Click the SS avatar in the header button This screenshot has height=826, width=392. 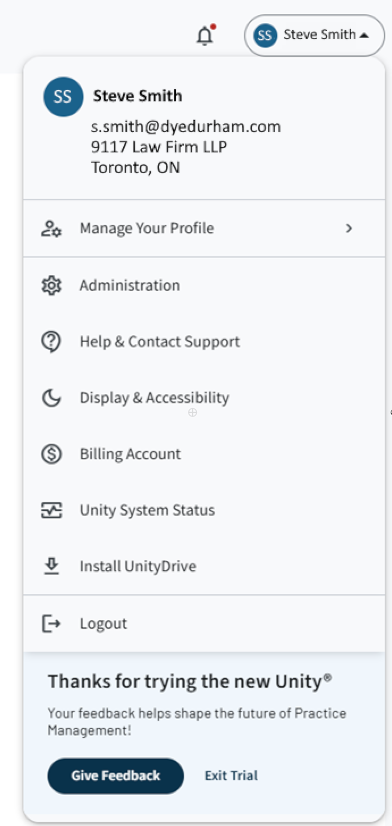pyautogui.click(x=265, y=35)
